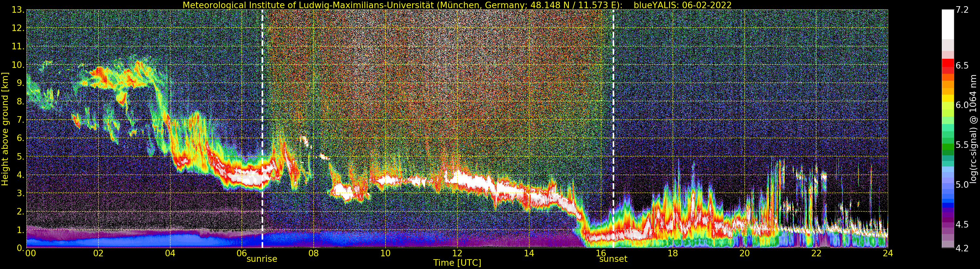Select the 'sunset' label below the axis
Viewport: 980px width, 269px height.
(x=613, y=259)
